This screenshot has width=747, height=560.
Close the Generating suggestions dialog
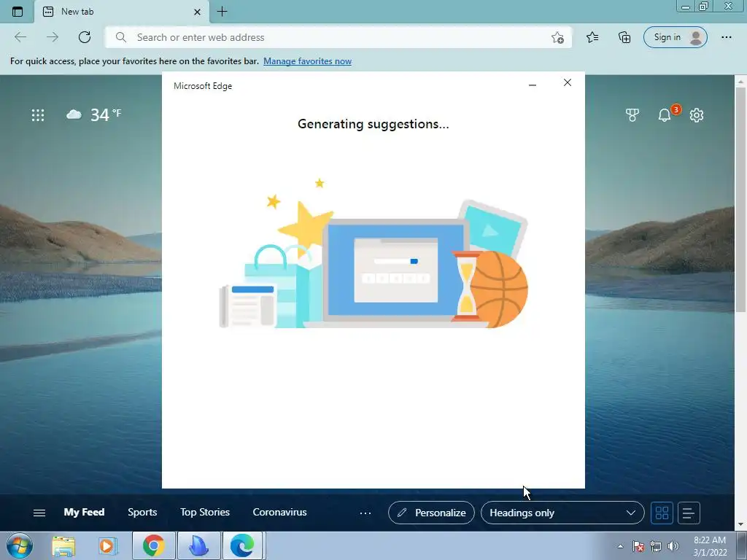tap(567, 82)
